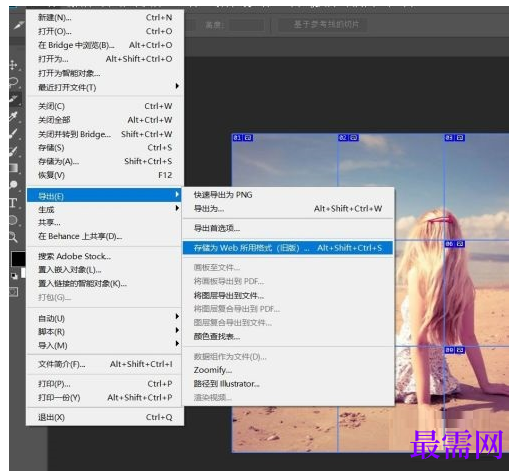
Task: Expand the 生成 submenu arrow
Action: [177, 208]
